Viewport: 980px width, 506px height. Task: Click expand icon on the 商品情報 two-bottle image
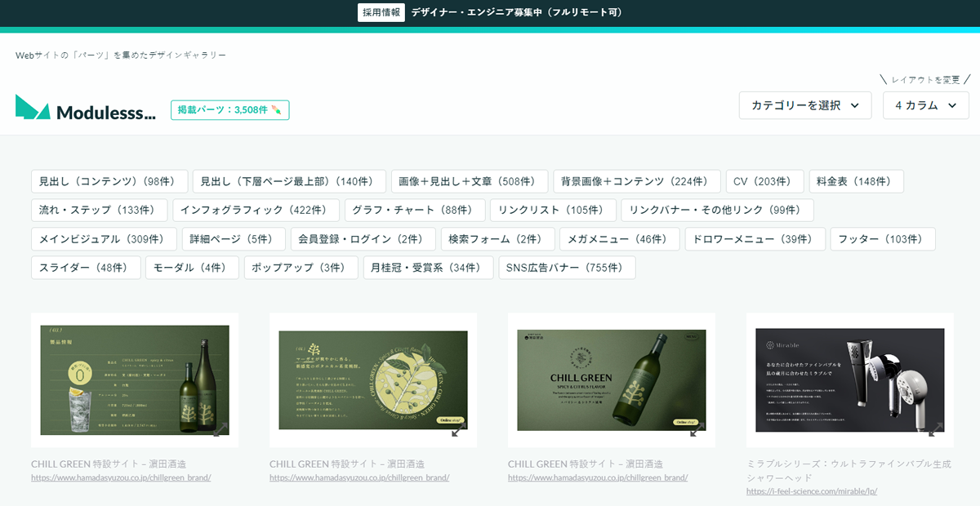[x=220, y=429]
